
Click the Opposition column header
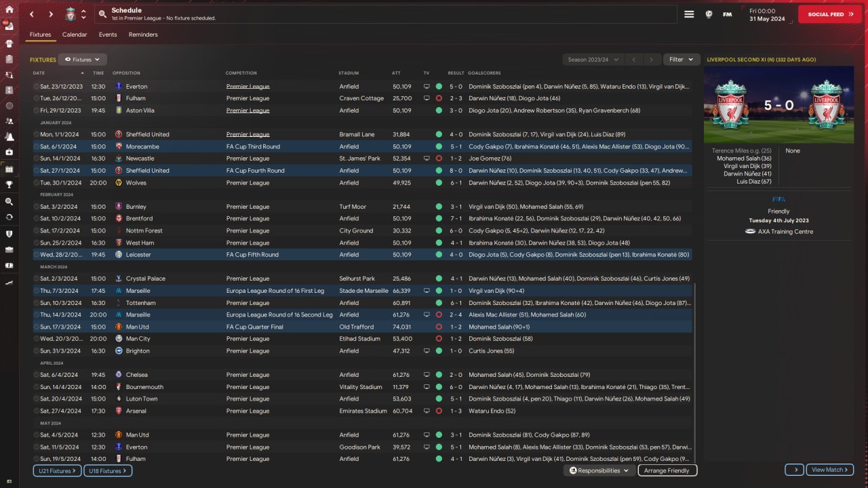[x=126, y=73]
